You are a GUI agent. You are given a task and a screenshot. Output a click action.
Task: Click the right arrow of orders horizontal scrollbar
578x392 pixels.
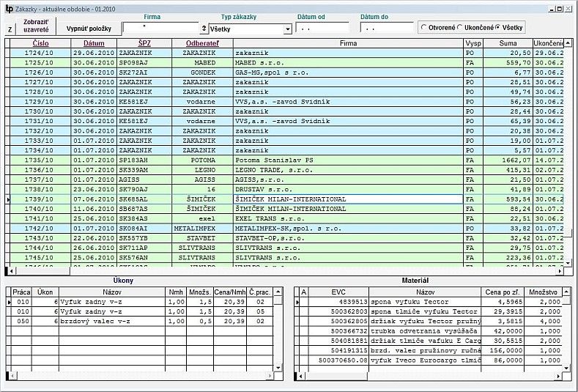(x=560, y=271)
